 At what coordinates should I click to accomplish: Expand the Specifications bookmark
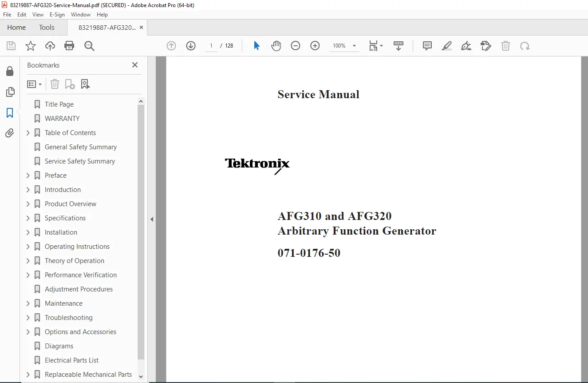click(x=28, y=218)
